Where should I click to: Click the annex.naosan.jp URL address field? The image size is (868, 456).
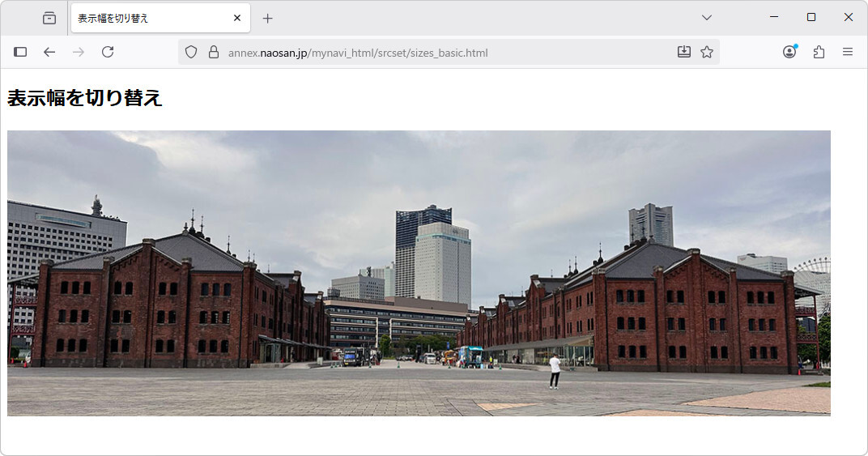click(x=405, y=53)
